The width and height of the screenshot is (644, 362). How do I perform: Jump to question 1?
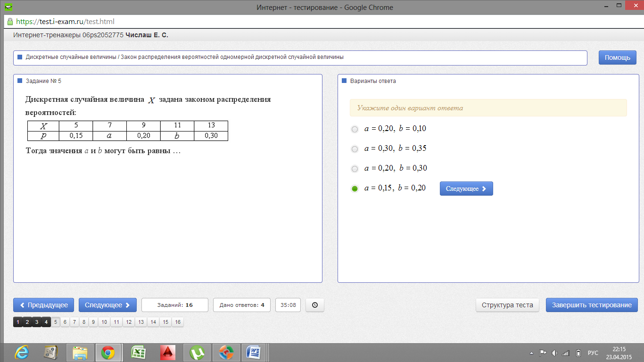point(18,322)
